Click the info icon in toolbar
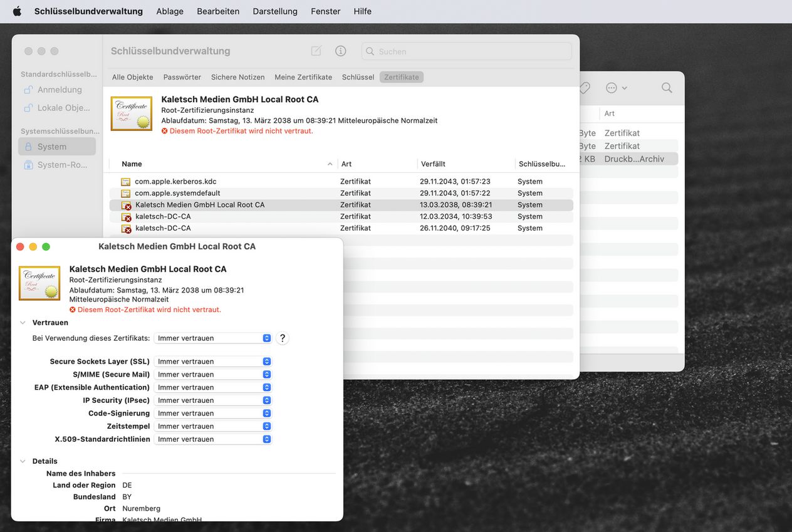Viewport: 792px width, 532px height. coord(341,51)
